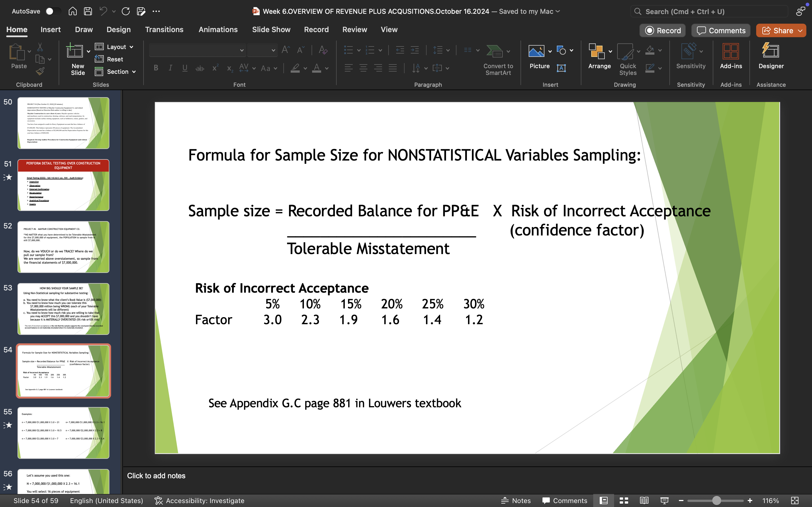The height and width of the screenshot is (507, 812).
Task: Click the Format Painter icon
Action: [40, 71]
